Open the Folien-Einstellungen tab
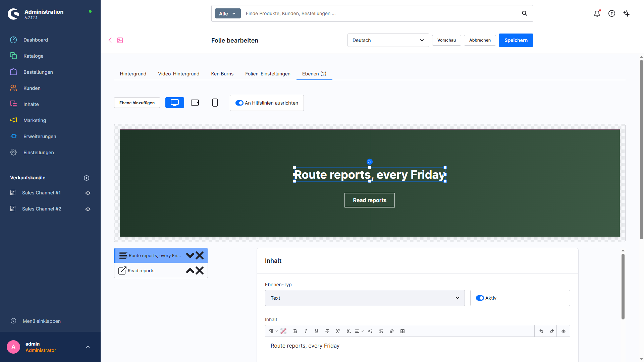Image resolution: width=644 pixels, height=362 pixels. 268,74
